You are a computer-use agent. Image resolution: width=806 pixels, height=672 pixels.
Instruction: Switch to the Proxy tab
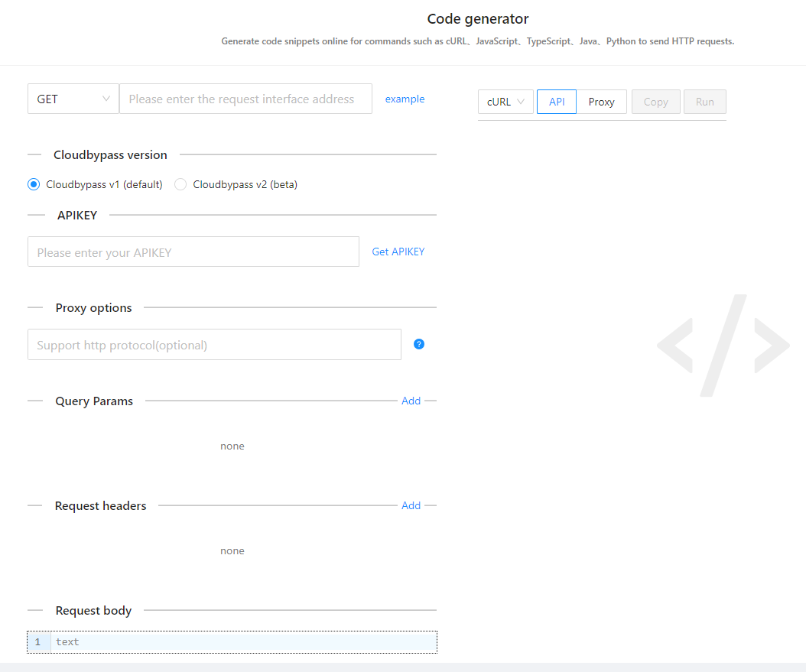pos(601,102)
